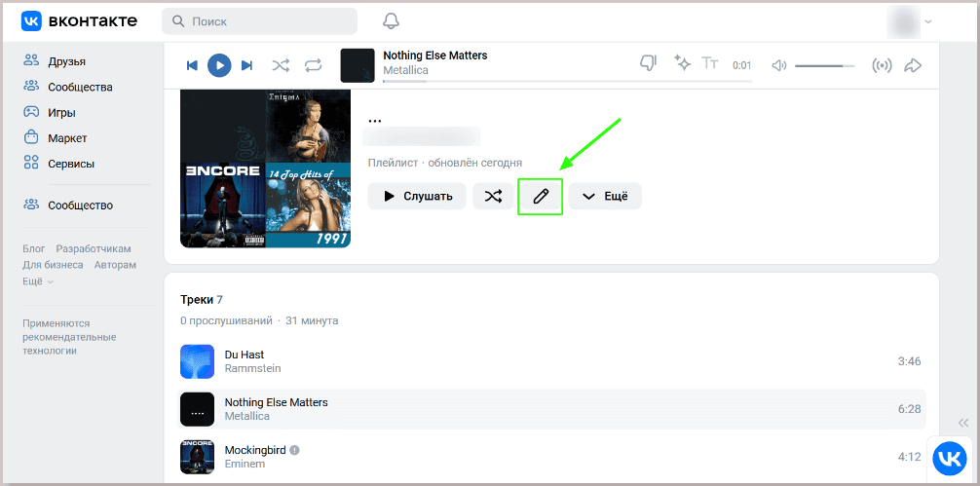Image resolution: width=980 pixels, height=486 pixels.
Task: Expand the Ещё footer dropdown
Action: pos(38,281)
